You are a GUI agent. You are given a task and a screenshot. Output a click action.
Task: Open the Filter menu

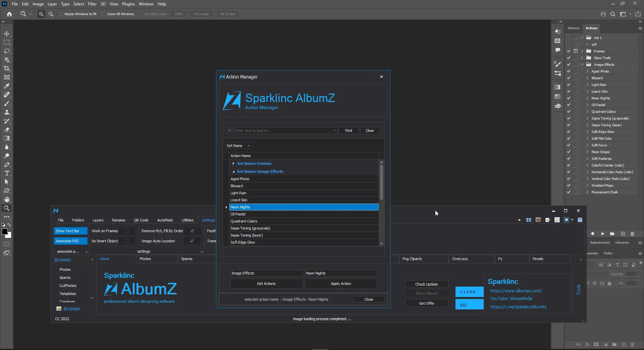[x=92, y=4]
